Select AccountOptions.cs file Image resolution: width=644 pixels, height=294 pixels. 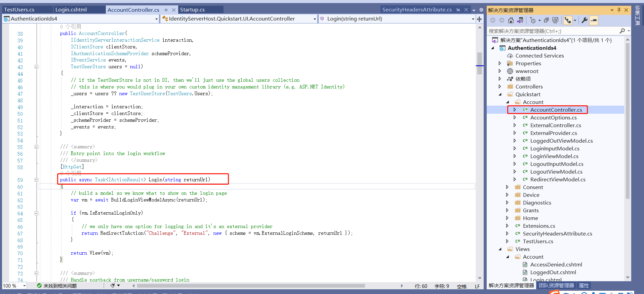point(553,117)
